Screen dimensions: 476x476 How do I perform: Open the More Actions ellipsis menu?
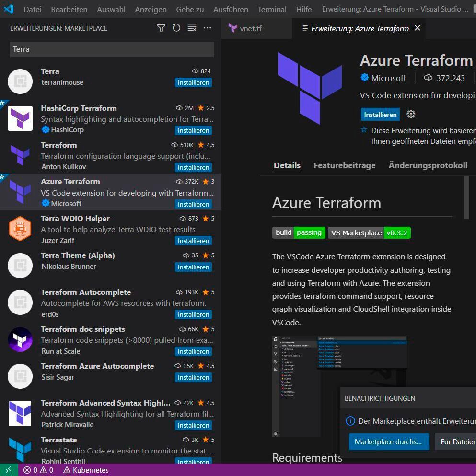pos(207,28)
